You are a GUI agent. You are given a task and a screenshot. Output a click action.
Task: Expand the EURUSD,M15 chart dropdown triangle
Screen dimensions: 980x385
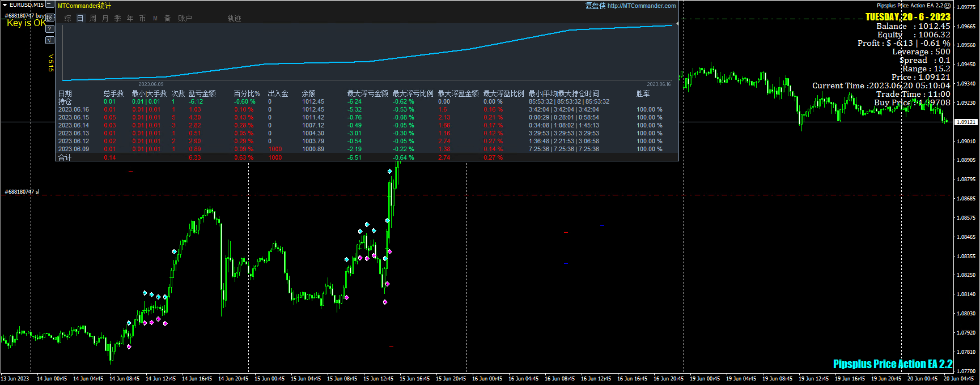click(x=5, y=5)
